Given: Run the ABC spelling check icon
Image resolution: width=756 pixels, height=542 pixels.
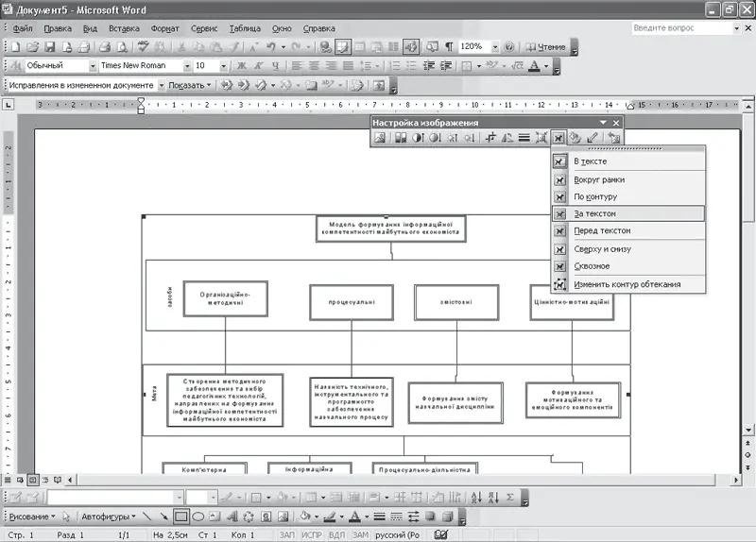Looking at the screenshot, I should (x=144, y=46).
